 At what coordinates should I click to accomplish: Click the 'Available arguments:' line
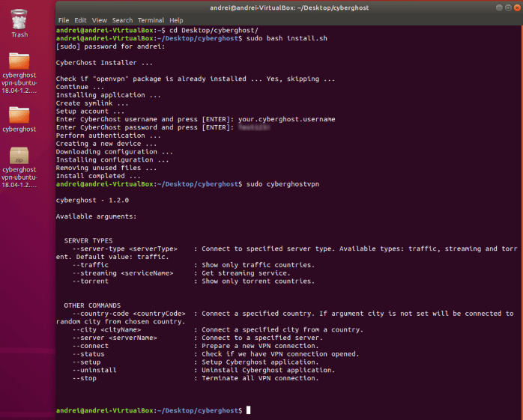96,216
